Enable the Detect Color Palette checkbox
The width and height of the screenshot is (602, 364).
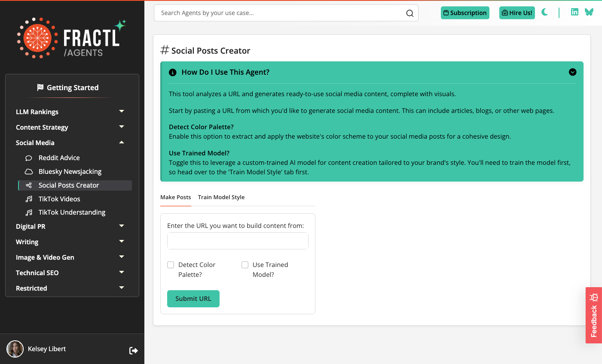pos(171,265)
